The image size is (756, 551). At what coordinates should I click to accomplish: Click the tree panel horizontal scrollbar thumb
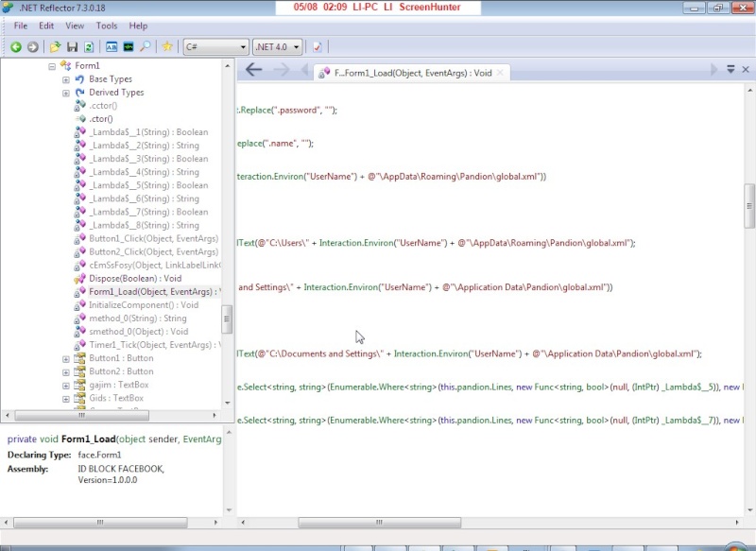[x=81, y=415]
